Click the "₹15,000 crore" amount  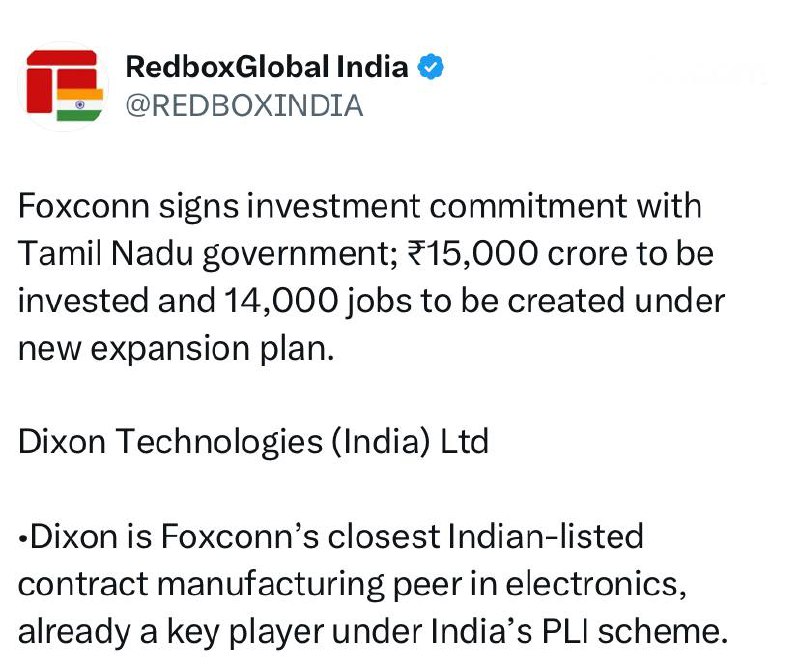[x=482, y=253]
